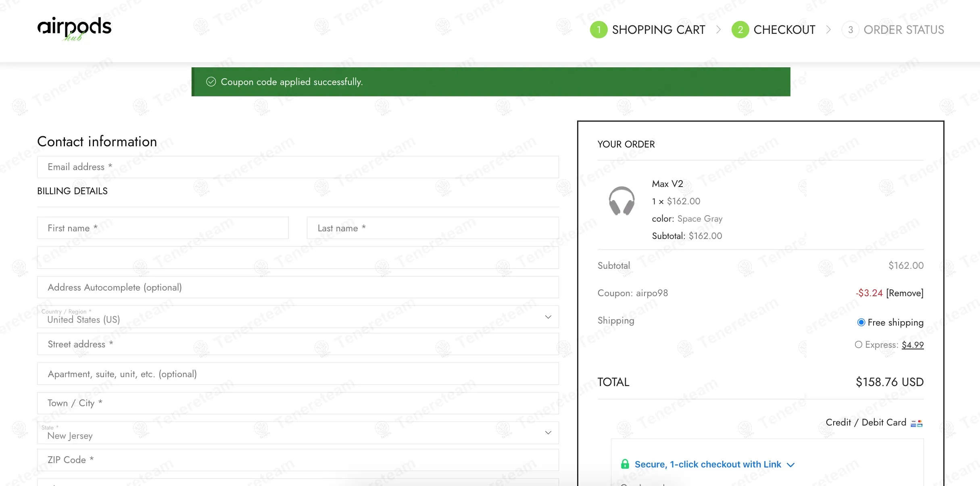
Task: Click step 2 green circle for Checkout
Action: pos(740,30)
